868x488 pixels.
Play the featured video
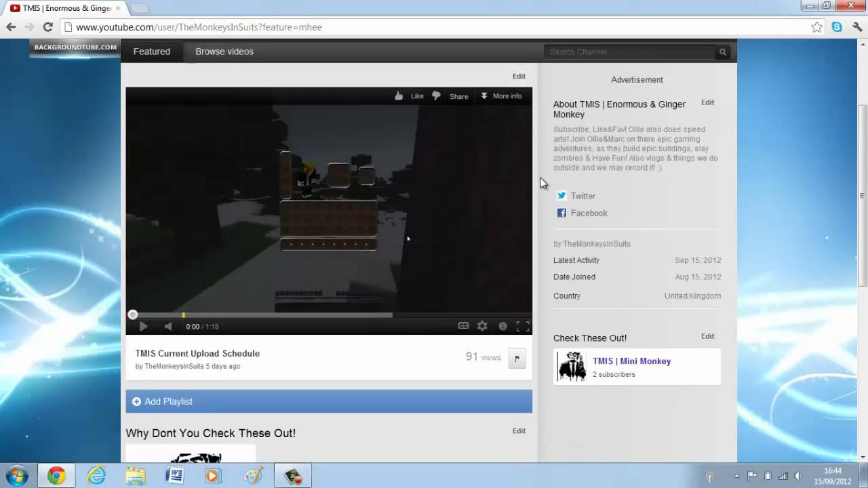click(143, 326)
